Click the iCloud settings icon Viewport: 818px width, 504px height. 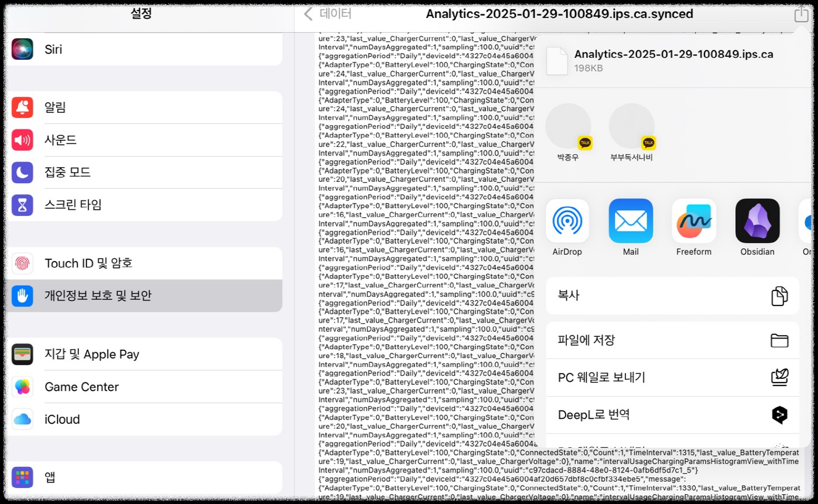tap(23, 418)
